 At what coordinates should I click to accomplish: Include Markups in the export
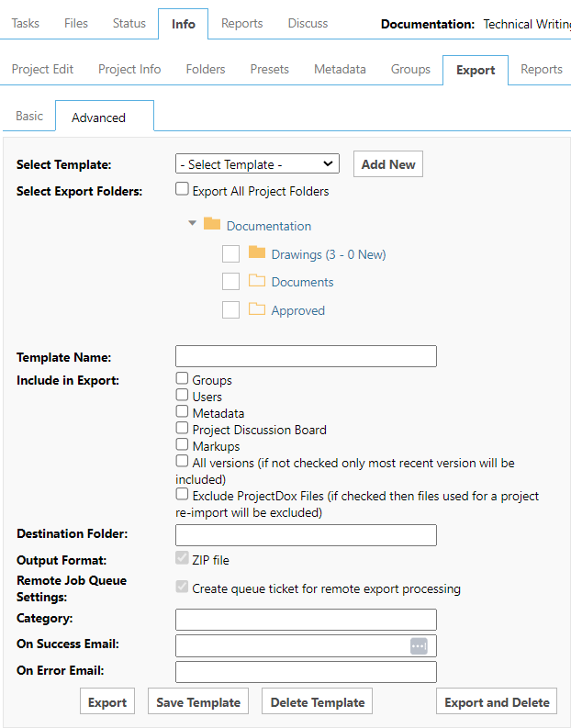coord(183,445)
